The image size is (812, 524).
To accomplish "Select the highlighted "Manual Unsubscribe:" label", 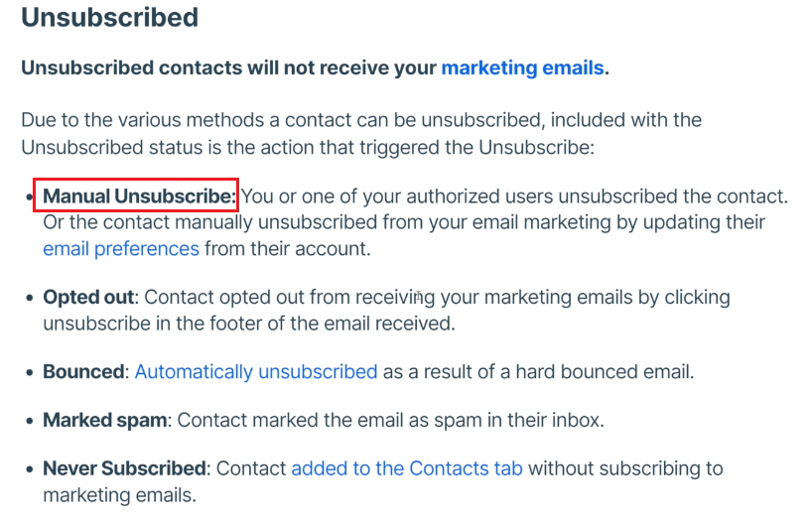I will [x=140, y=196].
